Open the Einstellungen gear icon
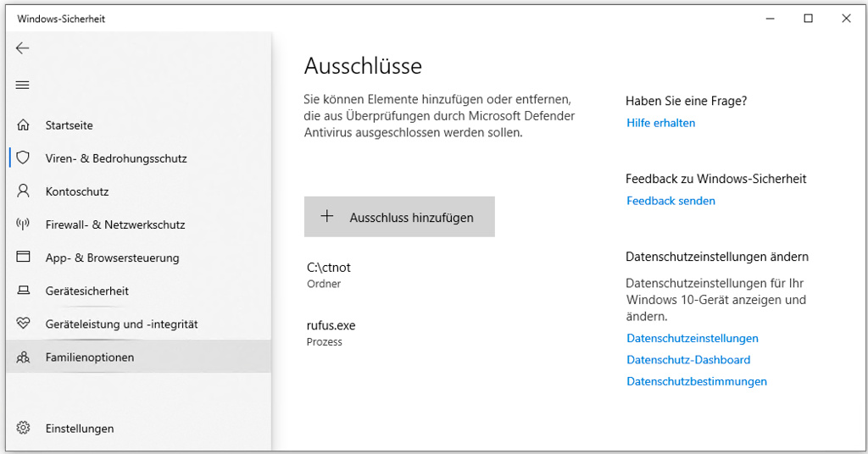 23,428
